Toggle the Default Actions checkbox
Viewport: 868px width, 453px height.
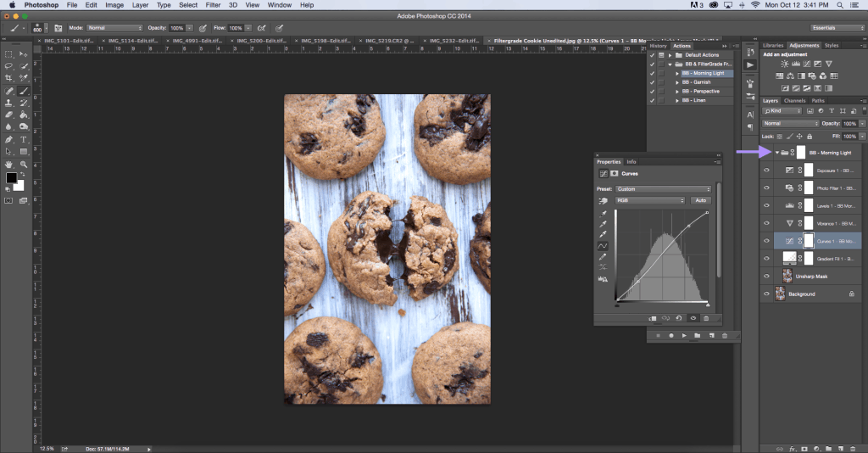tap(652, 55)
